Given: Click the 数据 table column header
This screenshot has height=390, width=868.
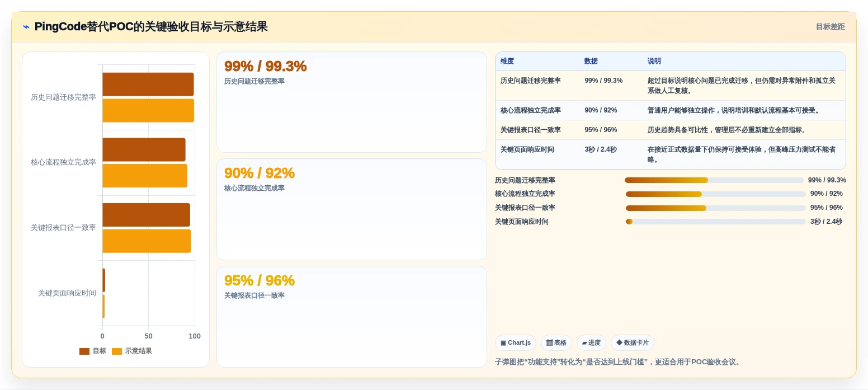Looking at the screenshot, I should [591, 61].
